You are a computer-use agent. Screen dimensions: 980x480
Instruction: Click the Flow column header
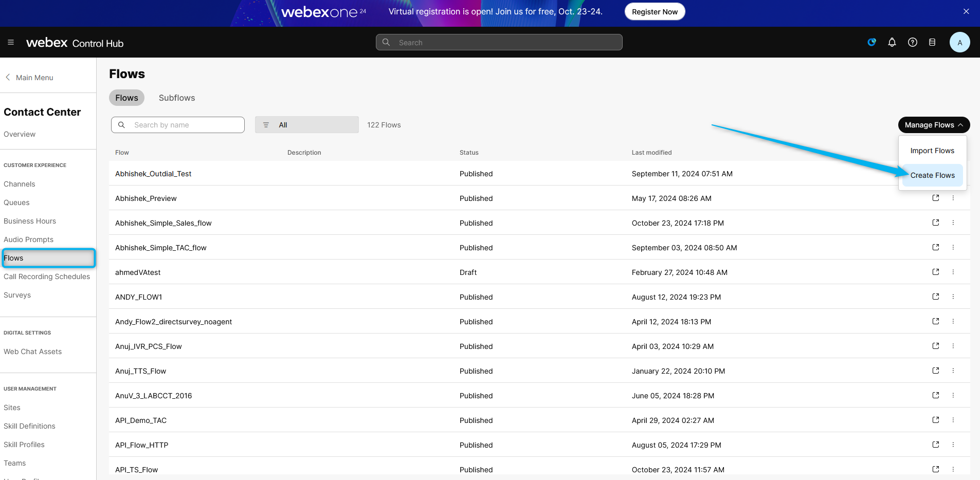point(122,153)
